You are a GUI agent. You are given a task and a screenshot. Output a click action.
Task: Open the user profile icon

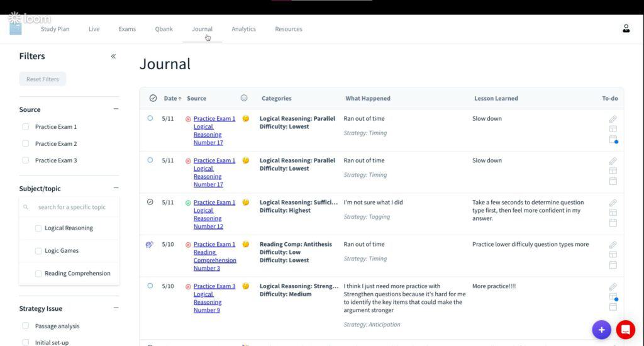point(626,29)
